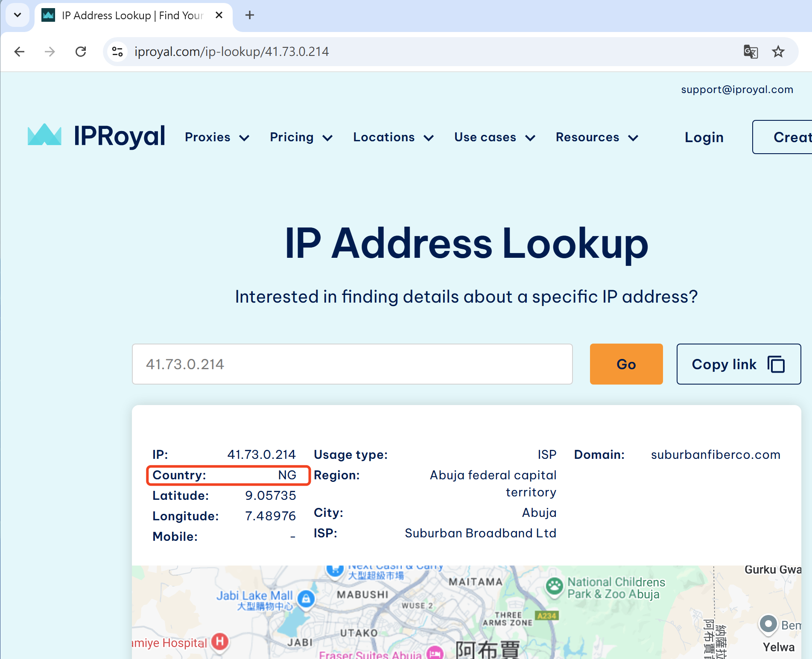
Task: Click the support@iproyal.com email link
Action: [x=737, y=90]
